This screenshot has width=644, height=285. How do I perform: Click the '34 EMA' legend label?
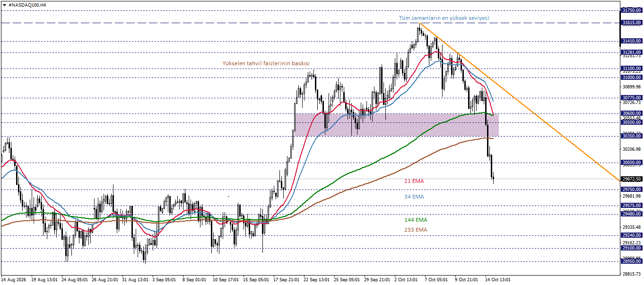[x=414, y=197]
